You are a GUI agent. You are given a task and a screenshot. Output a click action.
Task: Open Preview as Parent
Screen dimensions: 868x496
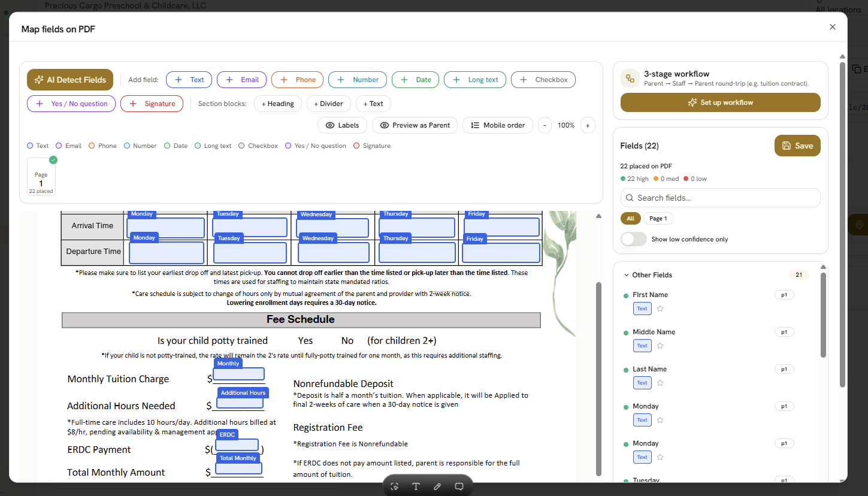coord(415,125)
